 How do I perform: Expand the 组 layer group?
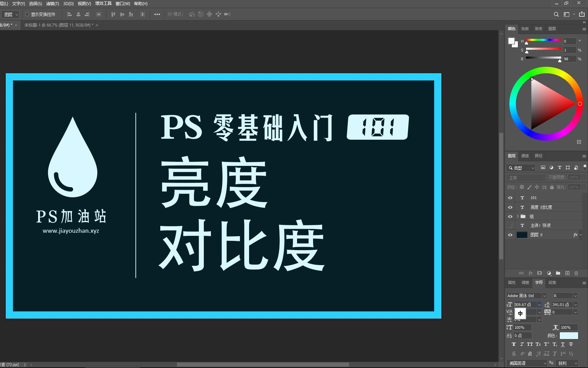(518, 216)
